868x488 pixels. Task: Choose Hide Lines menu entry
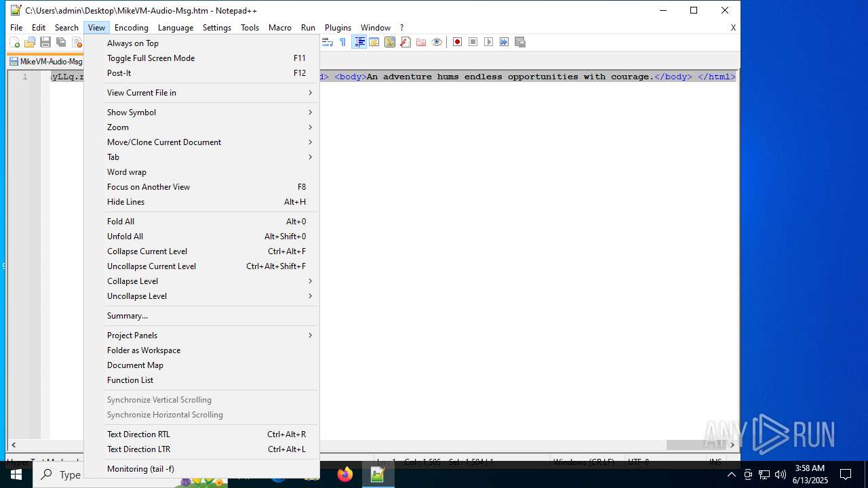pos(201,202)
